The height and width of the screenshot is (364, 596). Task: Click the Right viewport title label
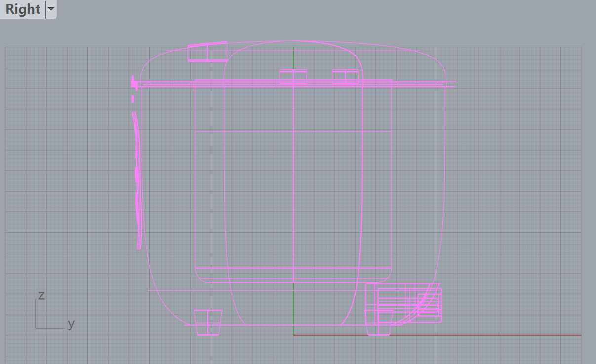[23, 9]
